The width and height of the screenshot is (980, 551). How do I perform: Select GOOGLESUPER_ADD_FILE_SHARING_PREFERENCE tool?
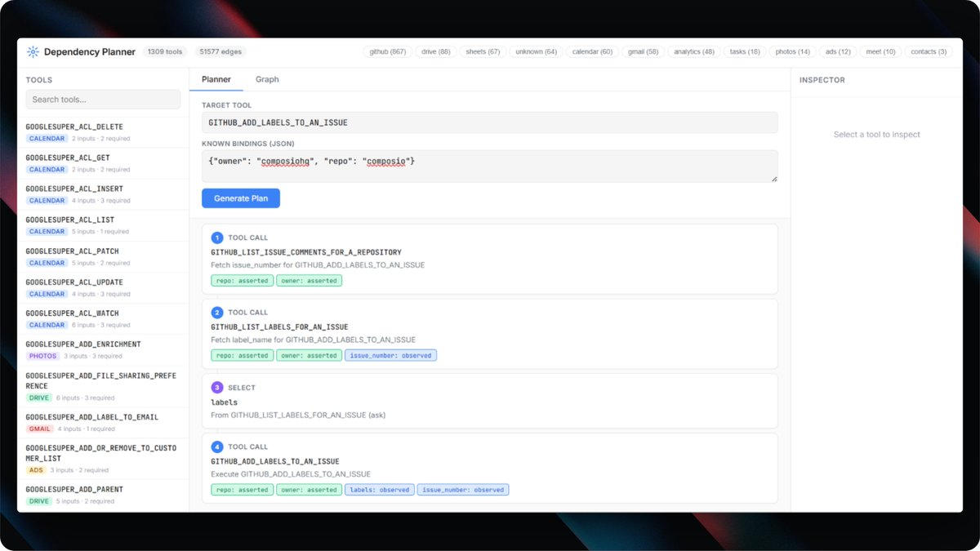click(103, 386)
